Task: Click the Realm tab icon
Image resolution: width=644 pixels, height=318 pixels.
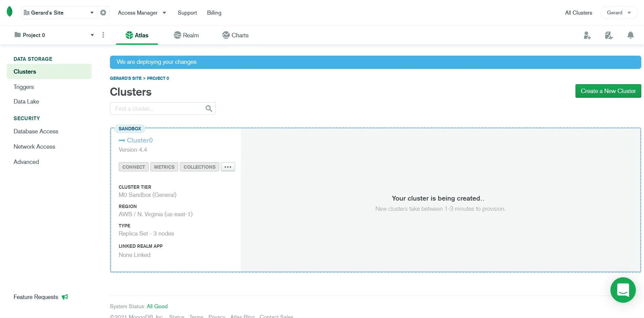Action: [x=177, y=35]
